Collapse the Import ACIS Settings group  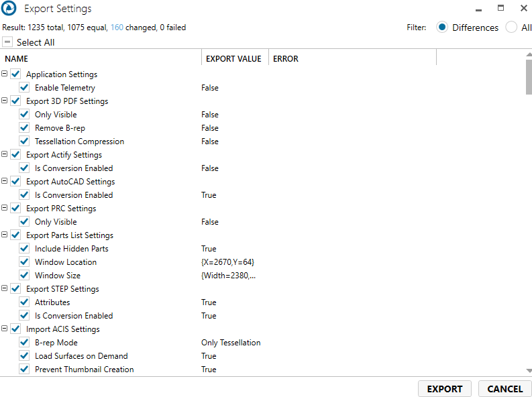click(5, 329)
